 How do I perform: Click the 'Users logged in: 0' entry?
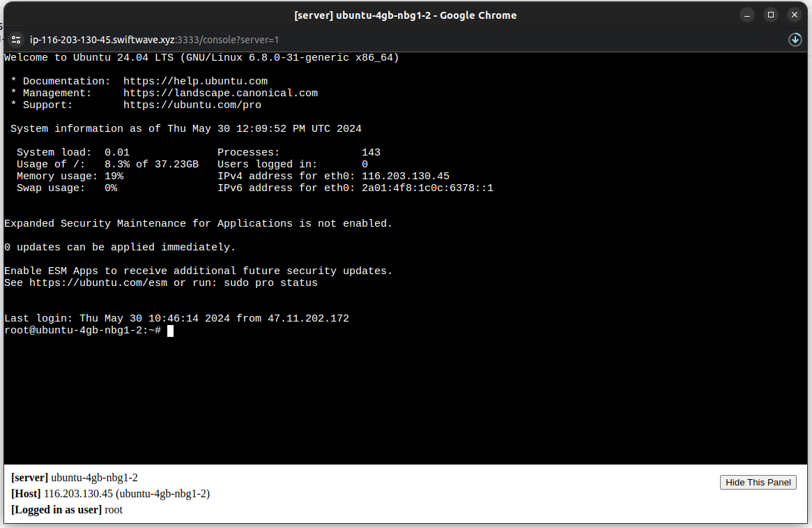293,164
